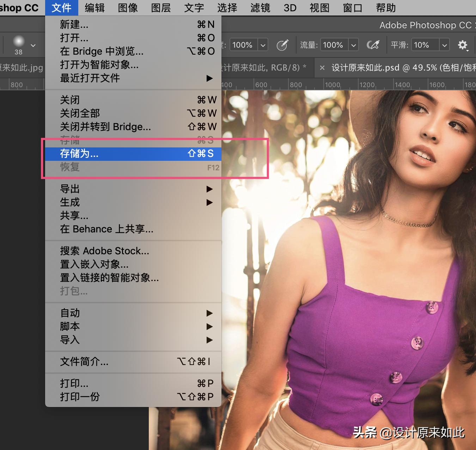Viewport: 476px width, 450px height.
Task: Close the 设计原来如此.psd tab
Action: 322,68
